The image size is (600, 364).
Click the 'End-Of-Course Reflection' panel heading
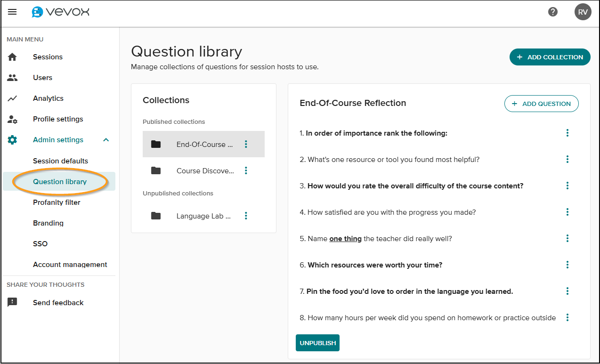tap(353, 103)
